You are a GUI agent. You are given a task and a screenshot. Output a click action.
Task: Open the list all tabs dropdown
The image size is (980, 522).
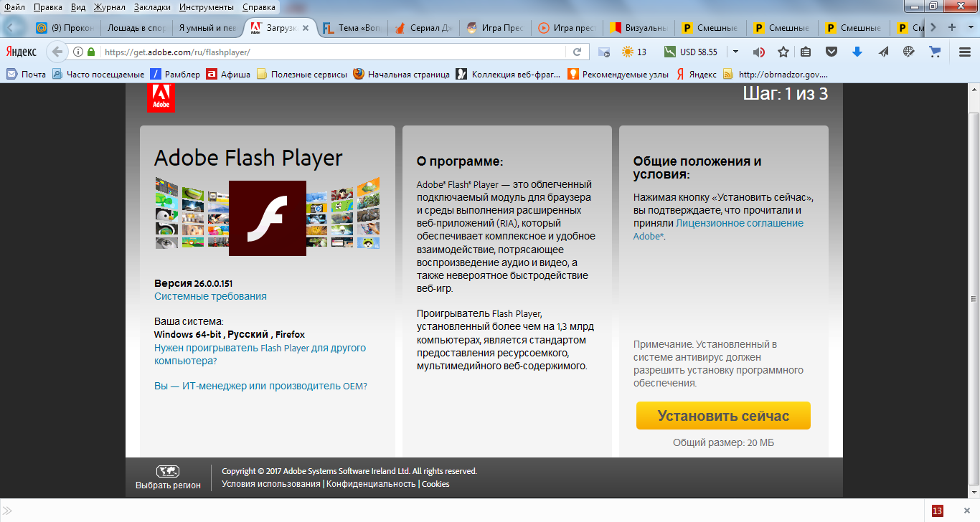tap(971, 27)
